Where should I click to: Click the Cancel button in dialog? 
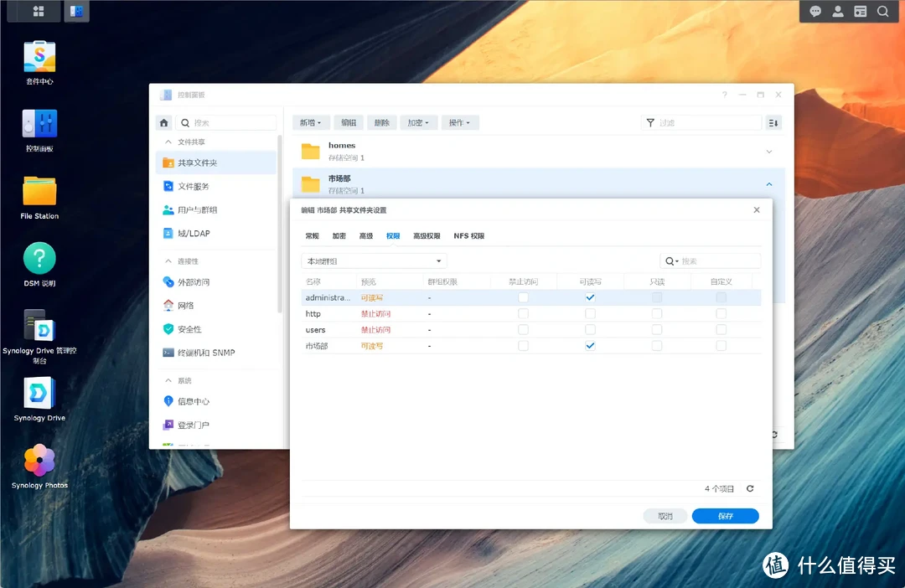pos(665,516)
